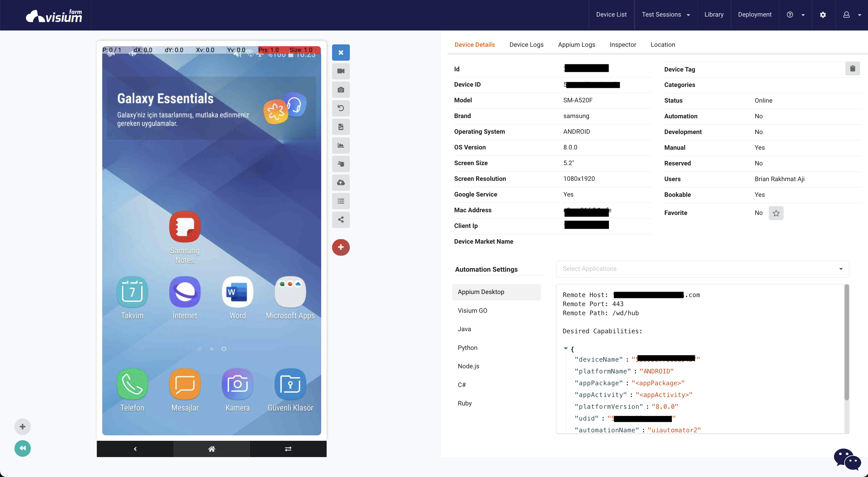This screenshot has height=477, width=868.
Task: Tap the device recent apps switch button
Action: point(288,449)
